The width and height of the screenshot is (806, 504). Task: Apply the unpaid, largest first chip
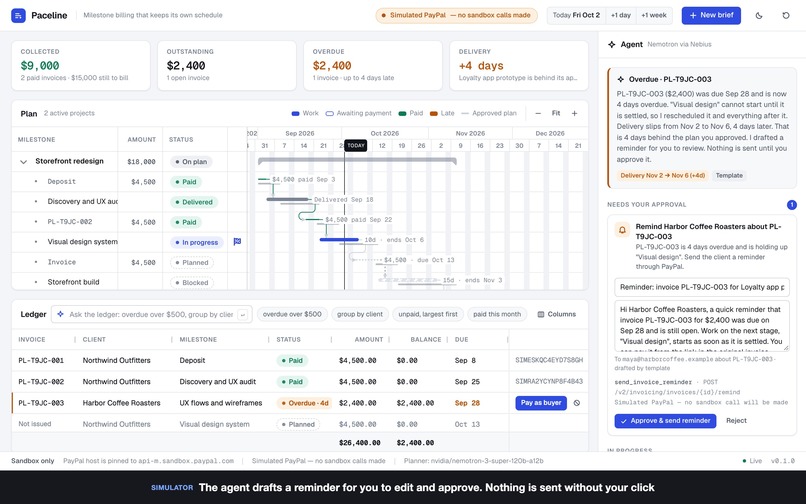click(428, 314)
